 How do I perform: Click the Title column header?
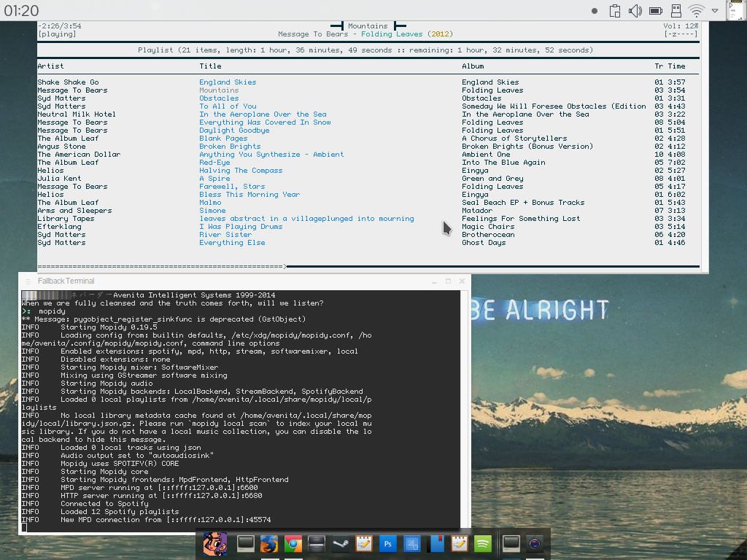click(210, 66)
